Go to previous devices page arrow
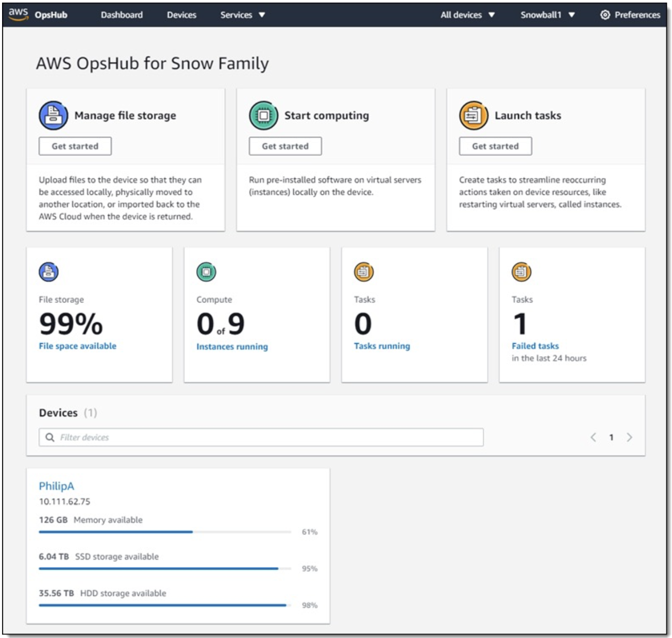Viewport: 672px width, 638px height. pyautogui.click(x=593, y=437)
